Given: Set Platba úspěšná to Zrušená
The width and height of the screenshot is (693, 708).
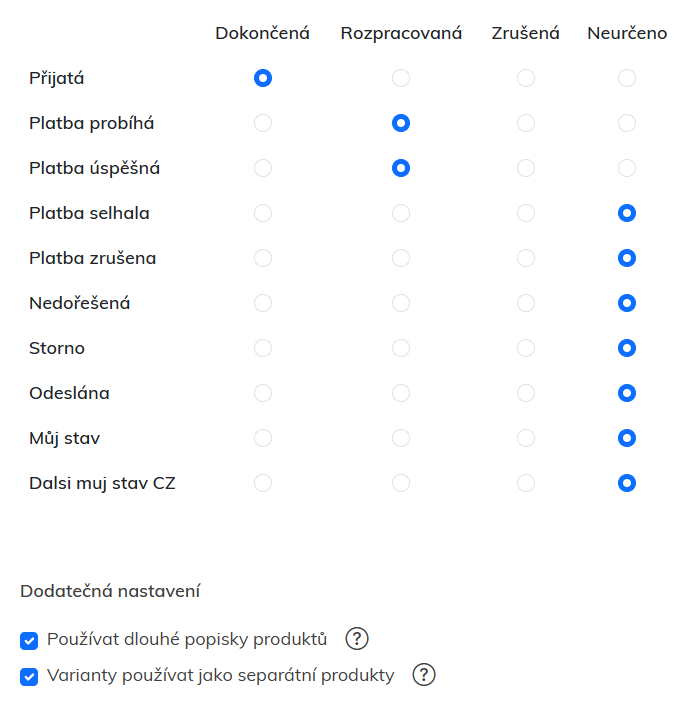Looking at the screenshot, I should click(526, 168).
